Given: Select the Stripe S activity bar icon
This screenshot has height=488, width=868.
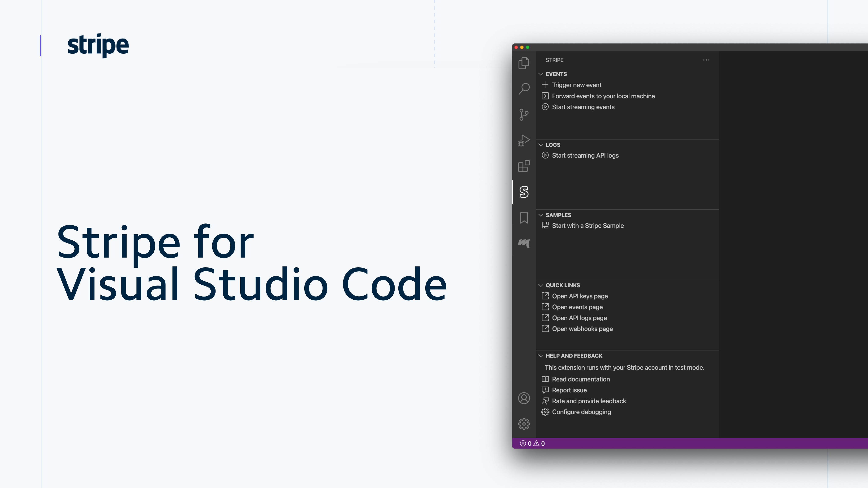Looking at the screenshot, I should 524,192.
